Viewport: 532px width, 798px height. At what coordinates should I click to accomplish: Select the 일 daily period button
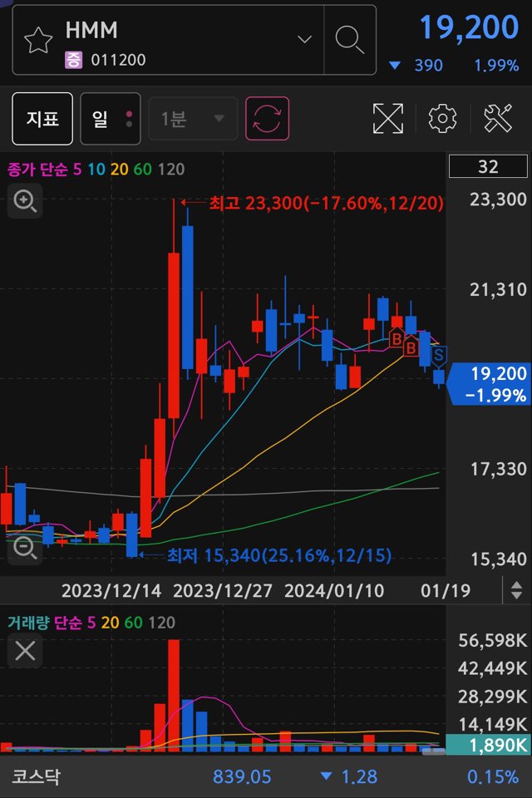(x=111, y=119)
